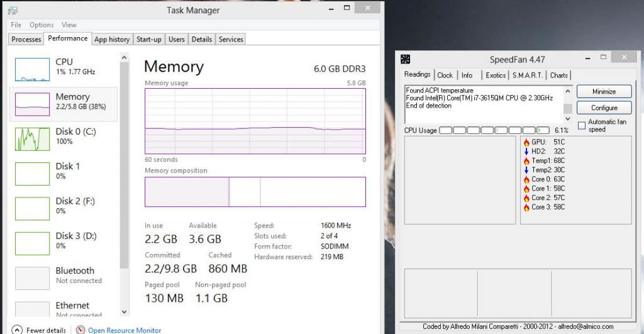This screenshot has height=334, width=644.
Task: Click the Memory composition bar
Action: click(255, 192)
